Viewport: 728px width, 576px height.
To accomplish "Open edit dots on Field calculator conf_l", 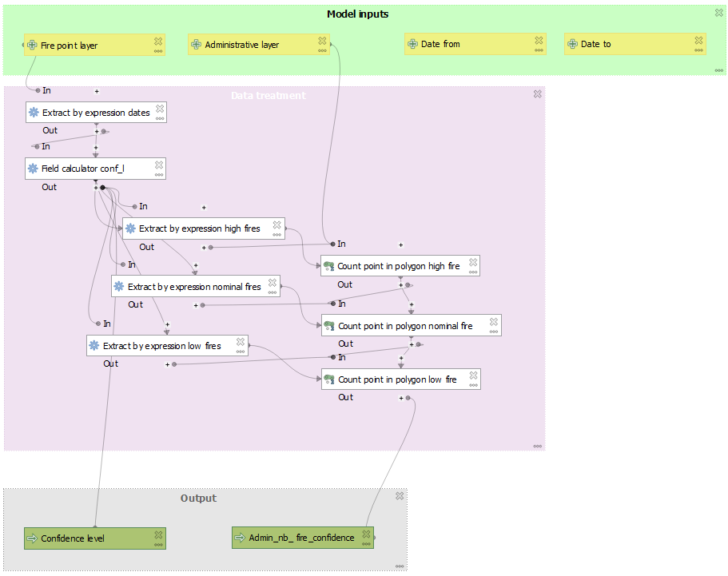I will [x=159, y=174].
